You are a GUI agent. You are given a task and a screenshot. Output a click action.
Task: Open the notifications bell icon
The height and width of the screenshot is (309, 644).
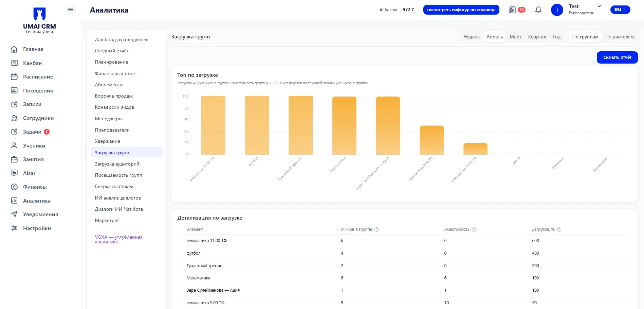click(x=538, y=10)
